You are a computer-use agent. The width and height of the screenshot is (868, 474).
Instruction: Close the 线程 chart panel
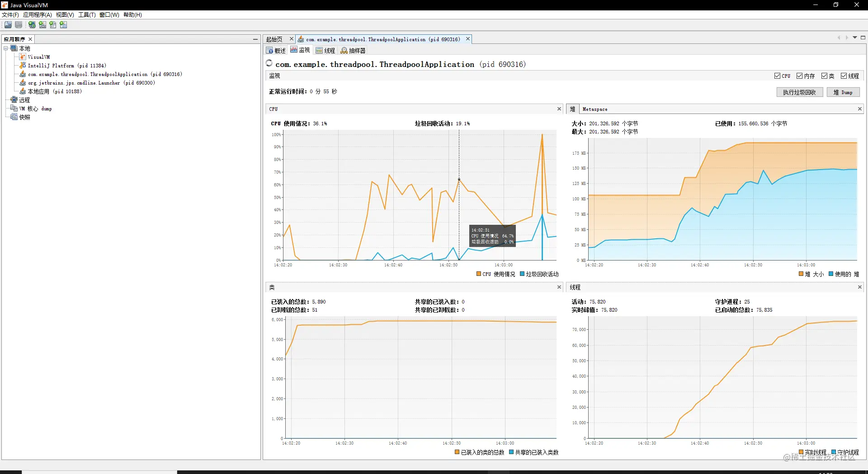click(x=860, y=287)
